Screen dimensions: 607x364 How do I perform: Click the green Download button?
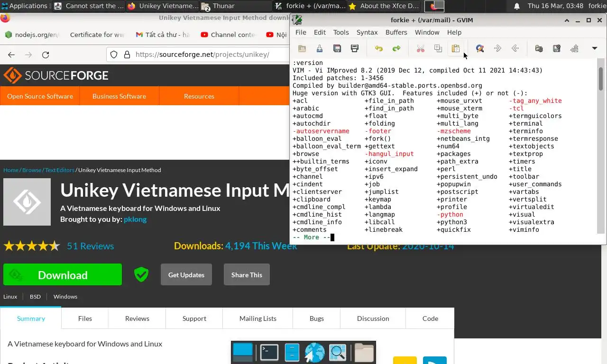(x=63, y=275)
